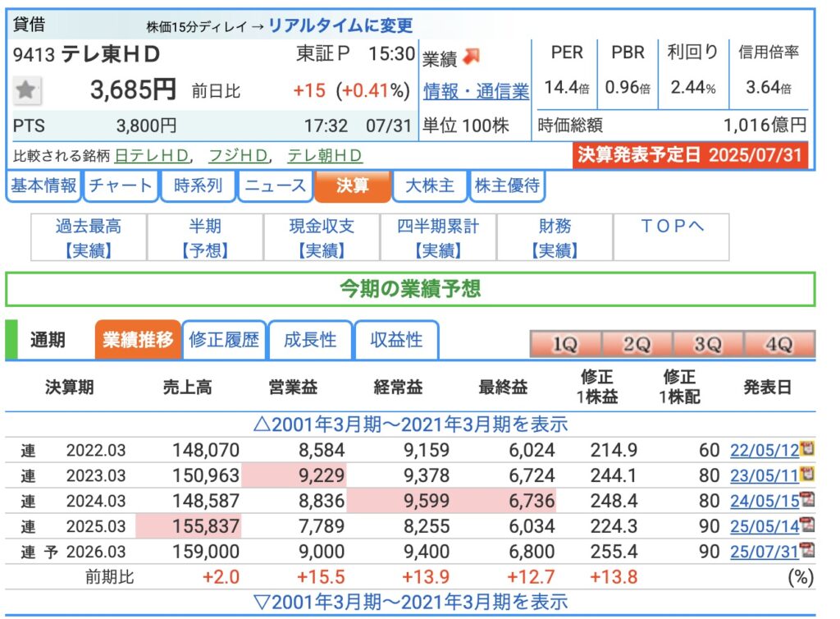840x619 pixels.
Task: Switch to the ニュース tab
Action: tap(275, 186)
